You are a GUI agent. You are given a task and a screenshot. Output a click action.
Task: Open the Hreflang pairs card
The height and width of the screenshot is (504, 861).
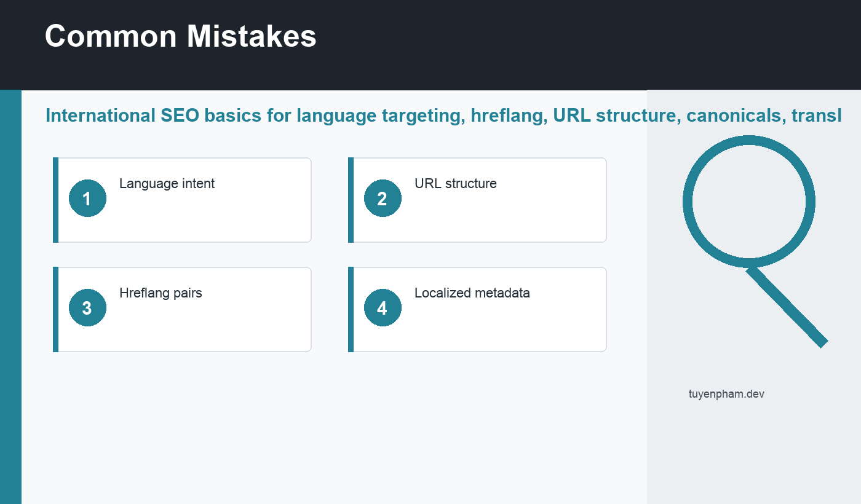(x=182, y=309)
